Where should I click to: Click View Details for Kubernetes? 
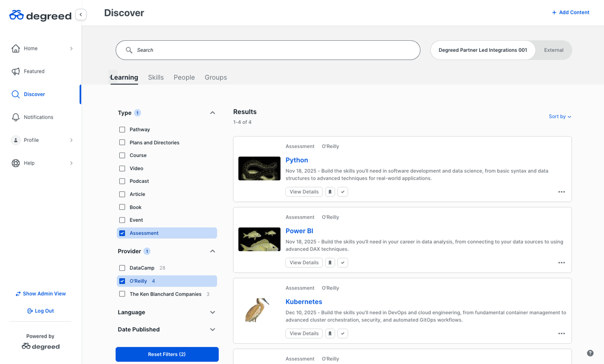(304, 333)
